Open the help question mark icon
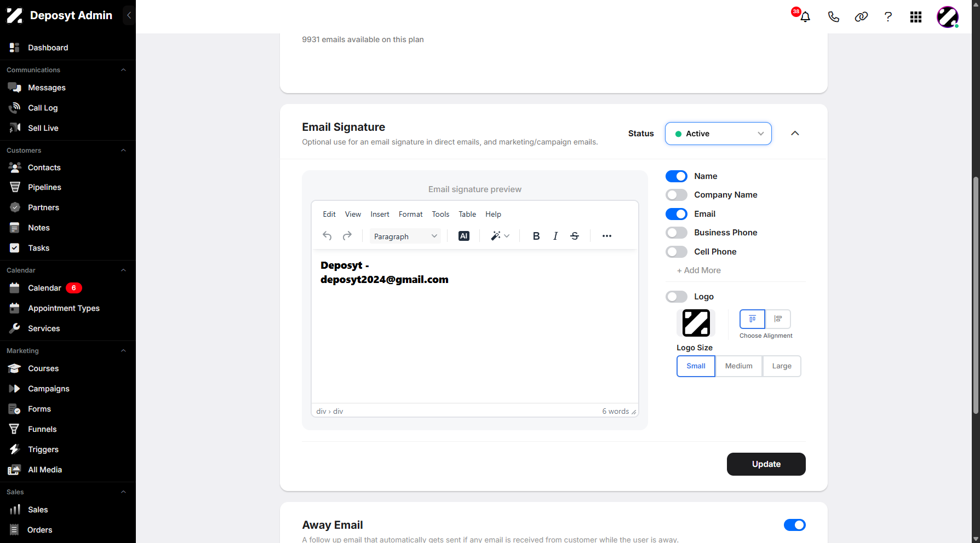Image resolution: width=980 pixels, height=543 pixels. (x=888, y=17)
